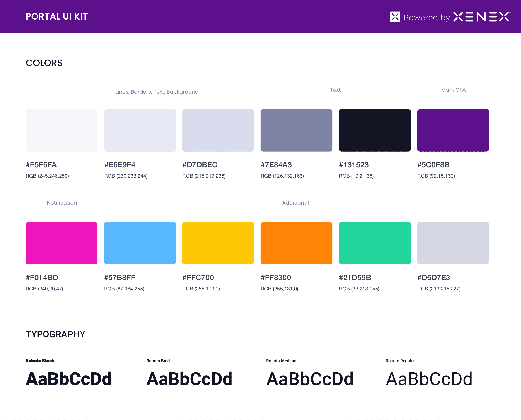
Task: Select the dark #131523 swatch
Action: point(374,130)
